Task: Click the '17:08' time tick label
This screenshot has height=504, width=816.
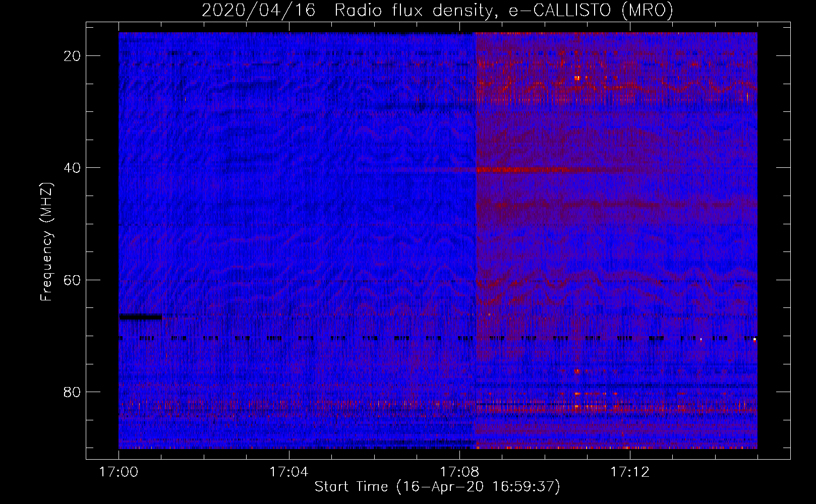Action: click(x=459, y=472)
